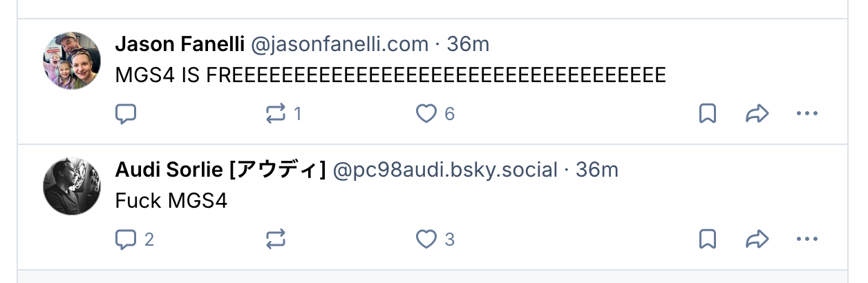Open the @jasonfanelli.com handle link
The width and height of the screenshot is (868, 283).
tap(339, 45)
